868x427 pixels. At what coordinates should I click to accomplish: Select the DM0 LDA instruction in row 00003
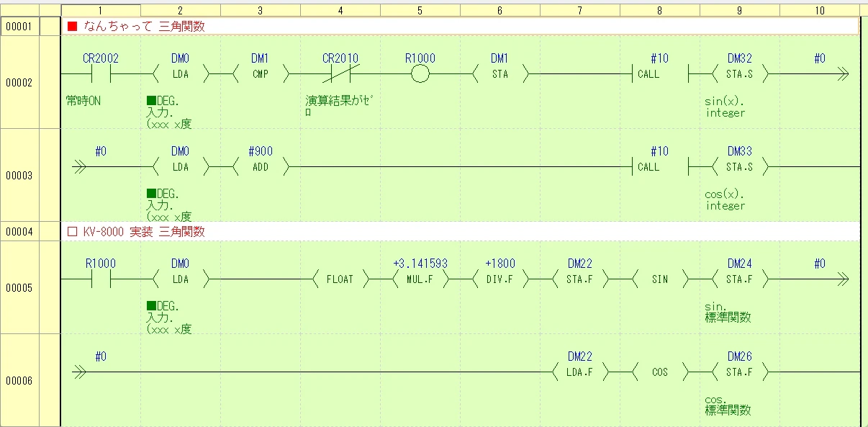click(180, 167)
